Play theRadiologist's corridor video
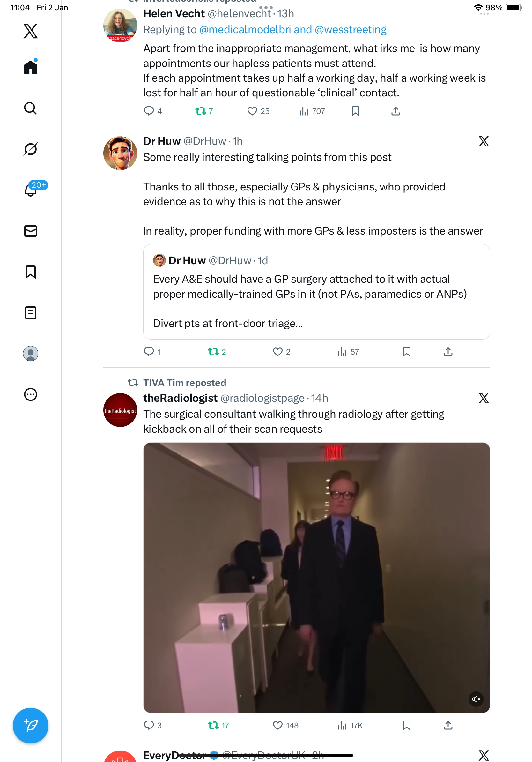The width and height of the screenshot is (532, 762). pyautogui.click(x=316, y=577)
